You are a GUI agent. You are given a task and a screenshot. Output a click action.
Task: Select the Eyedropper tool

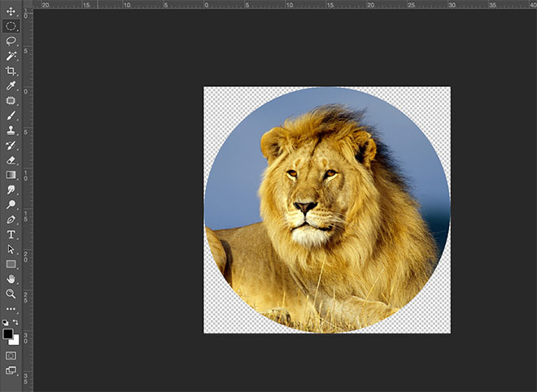coord(11,85)
